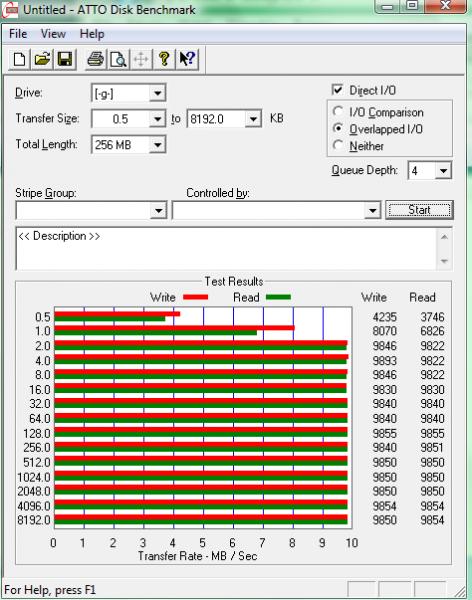Open the Help menu
The height and width of the screenshot is (600, 472).
click(92, 34)
